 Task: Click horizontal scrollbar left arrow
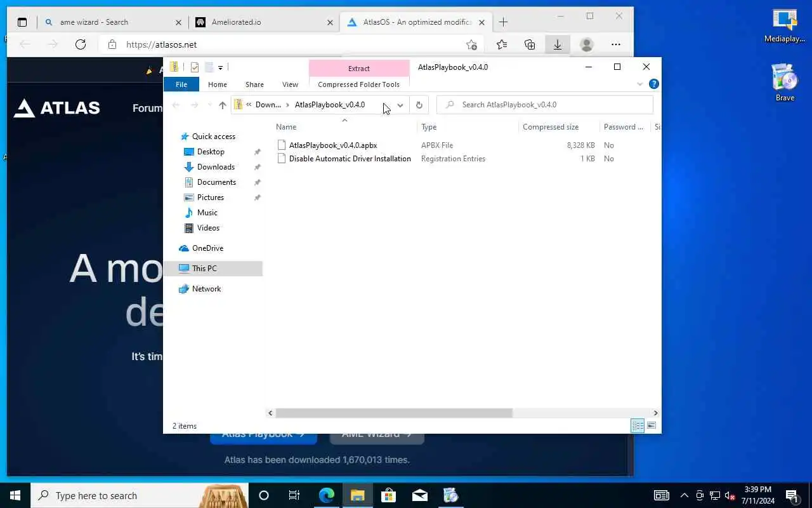(x=270, y=413)
